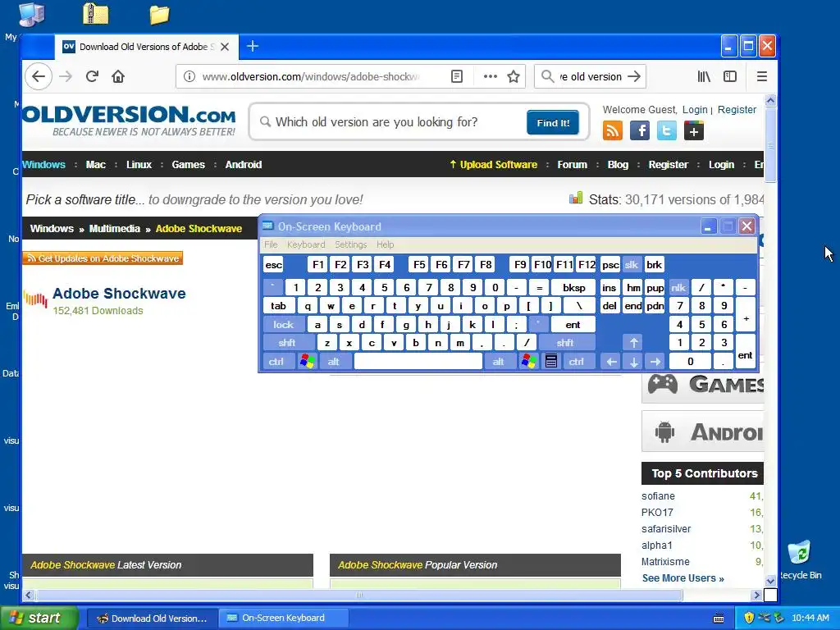Toggle the right shft key on keyboard
Viewport: 840px width, 630px height.
tap(566, 343)
